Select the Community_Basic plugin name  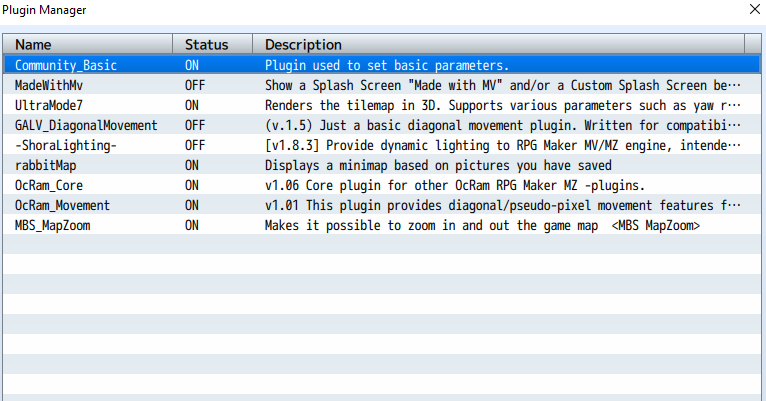(66, 65)
